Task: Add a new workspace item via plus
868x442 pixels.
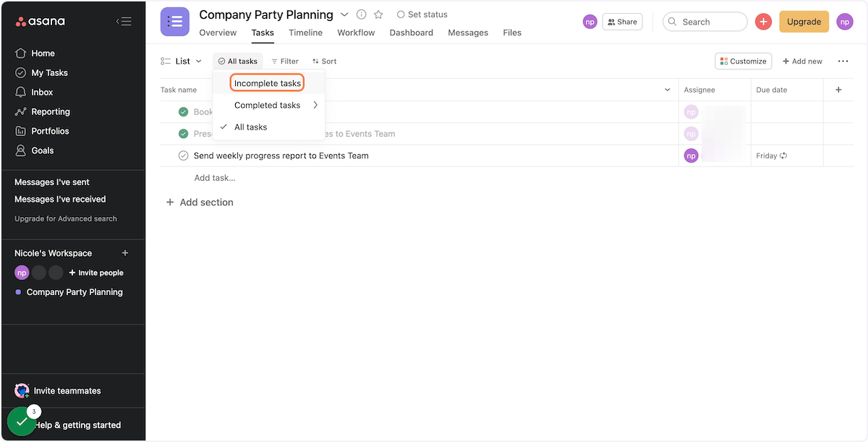Action: coord(125,253)
